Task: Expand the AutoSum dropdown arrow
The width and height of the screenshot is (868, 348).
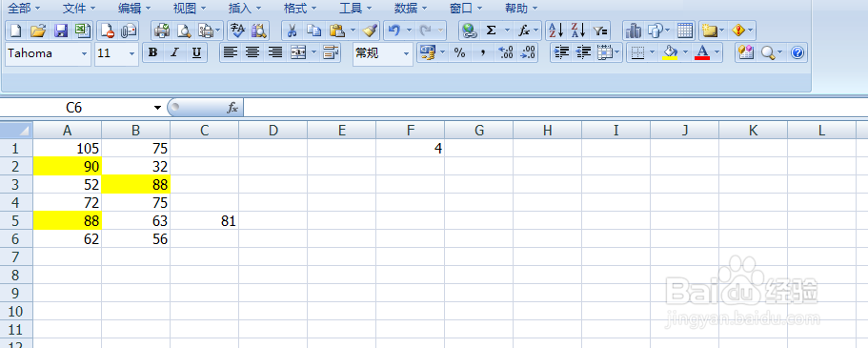Action: 506,31
